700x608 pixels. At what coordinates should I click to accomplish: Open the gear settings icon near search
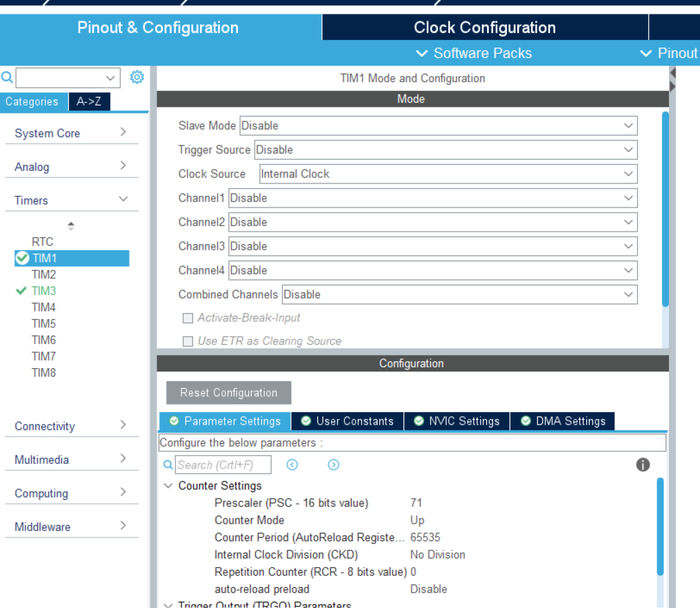tap(137, 77)
